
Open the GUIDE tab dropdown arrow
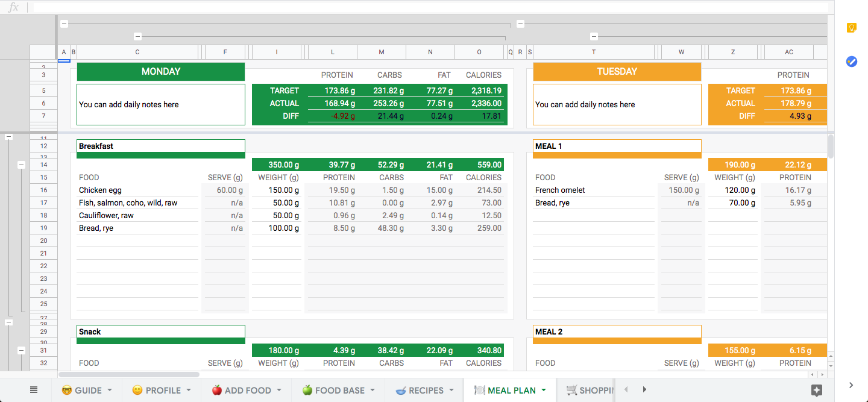(x=111, y=390)
